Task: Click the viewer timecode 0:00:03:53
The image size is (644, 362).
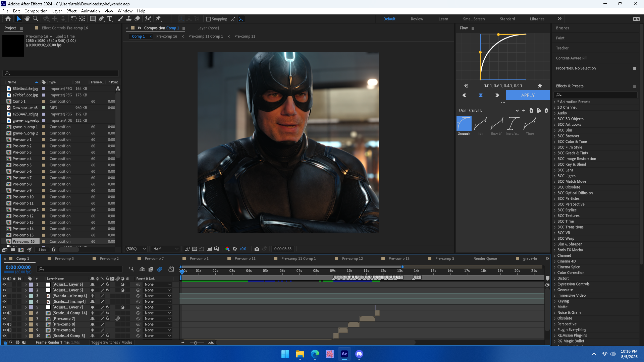Action: click(x=283, y=249)
